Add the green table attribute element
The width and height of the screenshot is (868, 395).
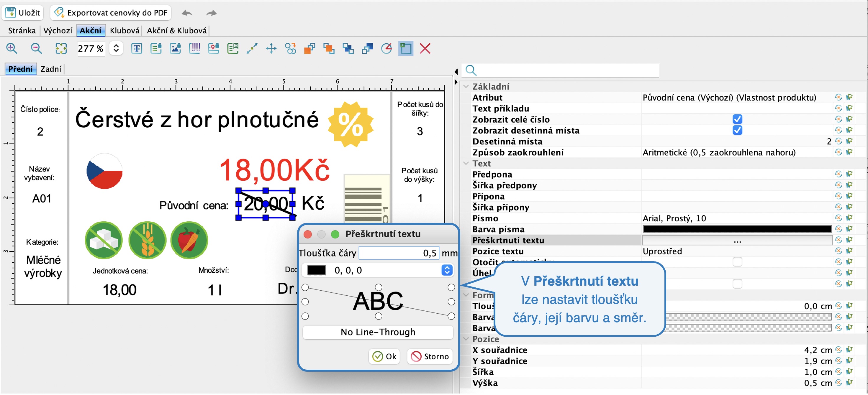pyautogui.click(x=233, y=49)
